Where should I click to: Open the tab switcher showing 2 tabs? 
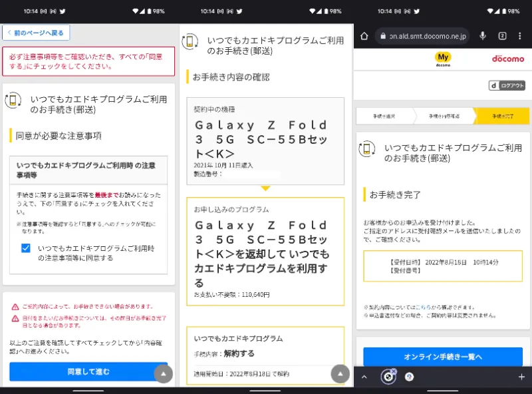[x=502, y=36]
